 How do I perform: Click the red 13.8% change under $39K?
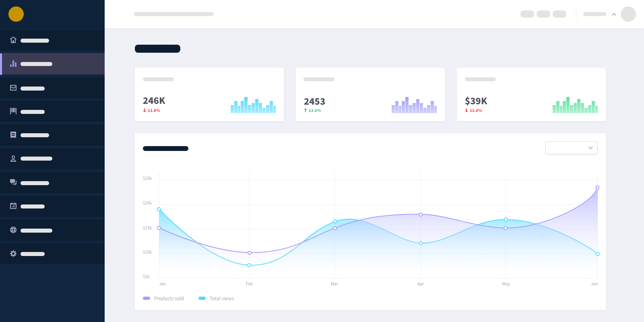coord(473,111)
